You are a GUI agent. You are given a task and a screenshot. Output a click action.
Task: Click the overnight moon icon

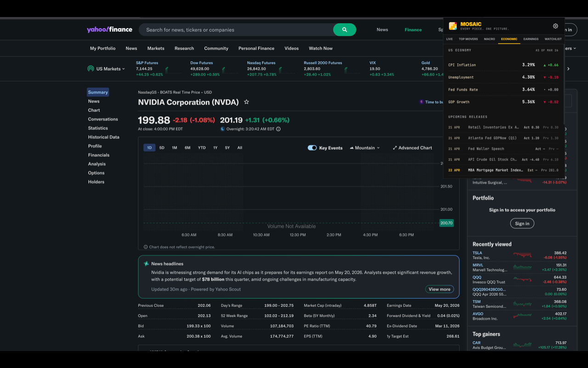pos(223,129)
